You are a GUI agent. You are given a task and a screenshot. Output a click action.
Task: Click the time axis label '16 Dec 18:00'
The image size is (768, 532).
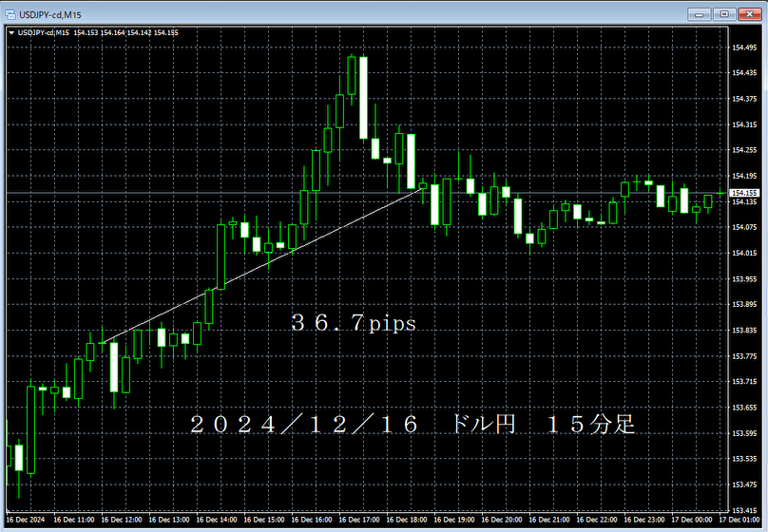tap(407, 520)
